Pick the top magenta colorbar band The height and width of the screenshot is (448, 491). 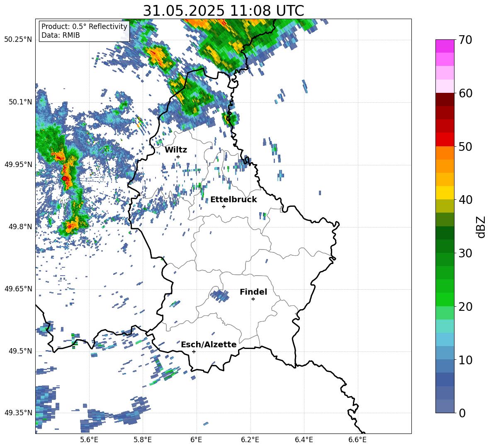tap(445, 46)
